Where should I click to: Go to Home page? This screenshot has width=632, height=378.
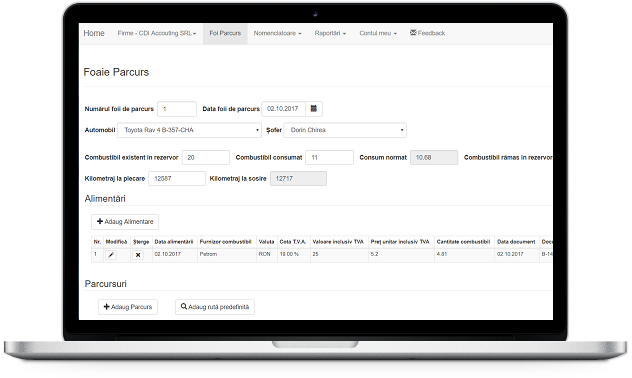94,33
